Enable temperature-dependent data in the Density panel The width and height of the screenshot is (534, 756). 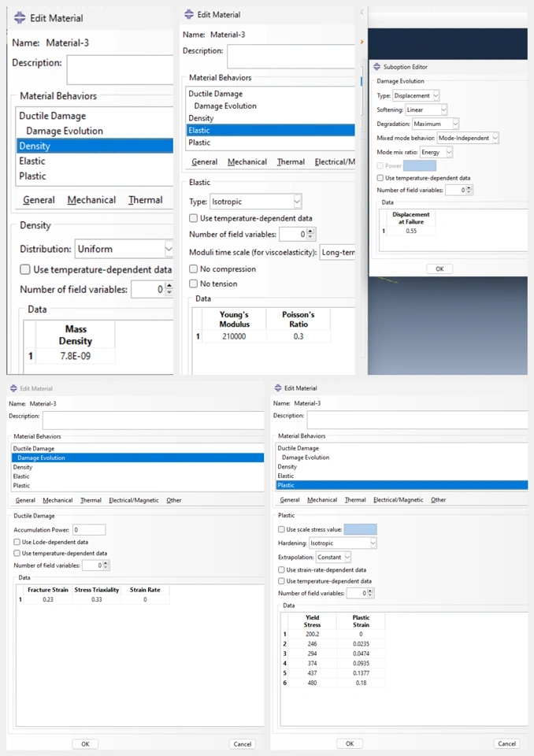click(x=25, y=269)
